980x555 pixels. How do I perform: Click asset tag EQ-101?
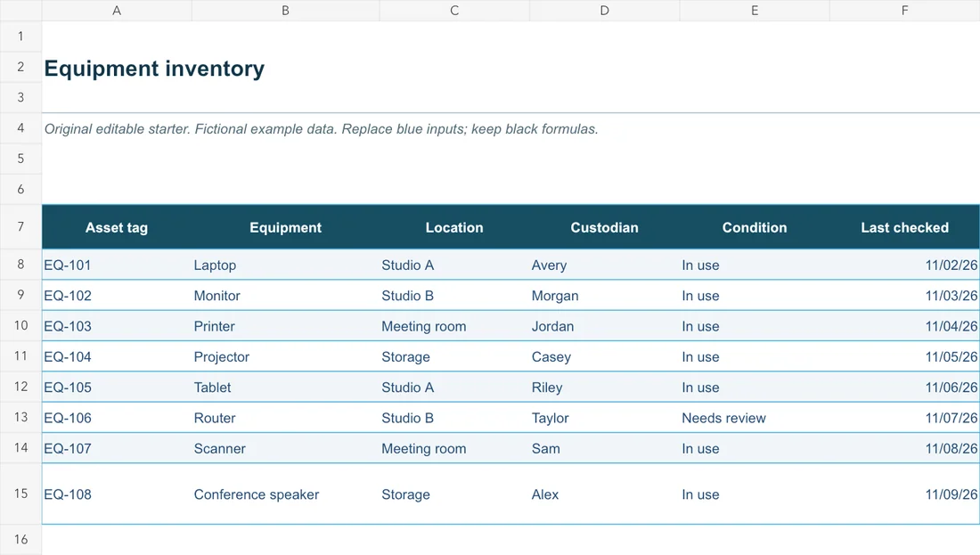pyautogui.click(x=117, y=265)
